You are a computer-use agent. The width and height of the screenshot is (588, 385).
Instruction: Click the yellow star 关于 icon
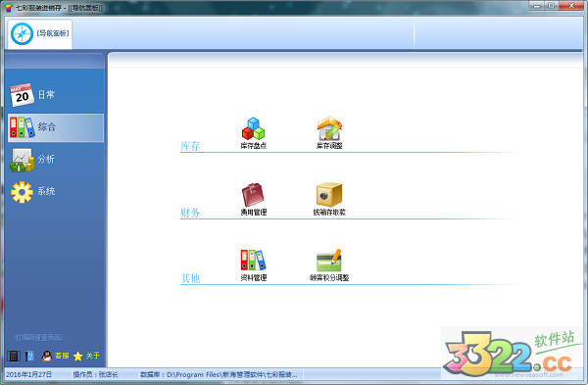pos(77,356)
